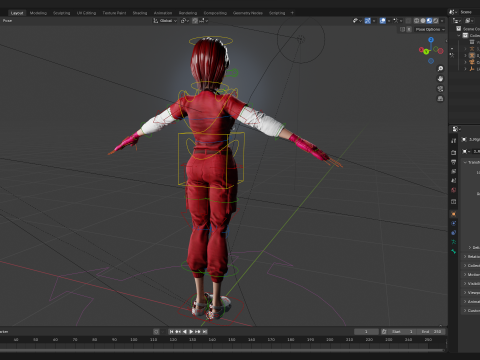The width and height of the screenshot is (480, 360).
Task: Click the pan view hand icon
Action: pos(440,79)
